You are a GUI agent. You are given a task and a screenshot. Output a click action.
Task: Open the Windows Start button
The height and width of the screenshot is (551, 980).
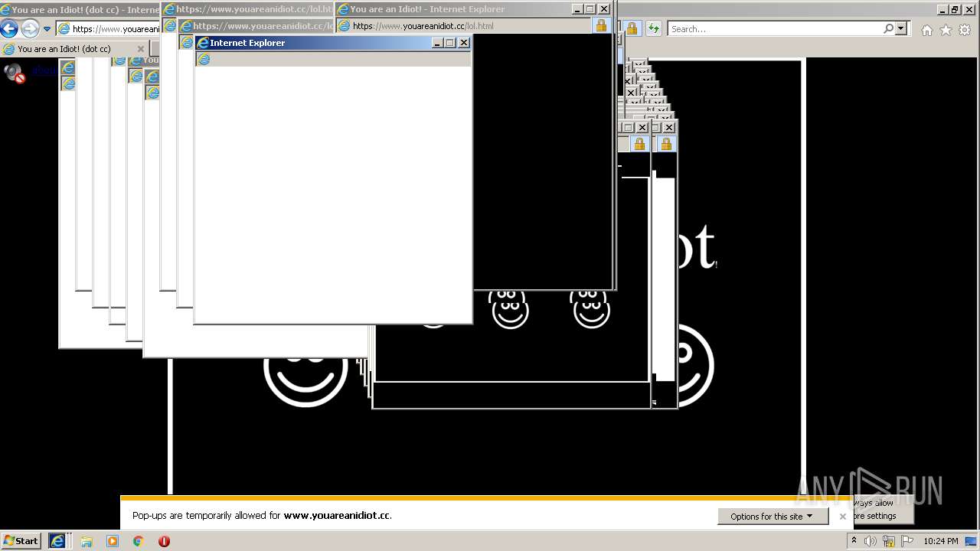click(x=21, y=541)
